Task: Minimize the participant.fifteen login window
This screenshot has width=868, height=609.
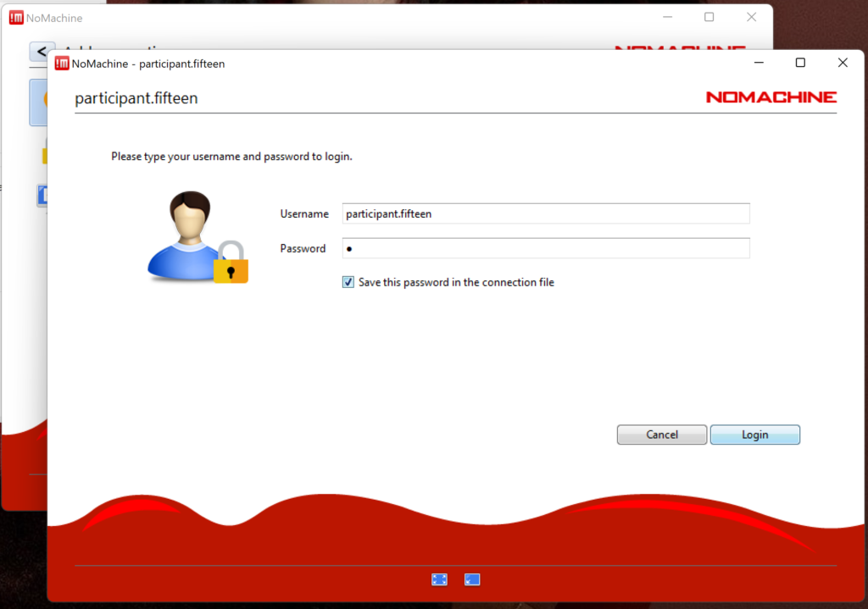Action: (x=758, y=64)
